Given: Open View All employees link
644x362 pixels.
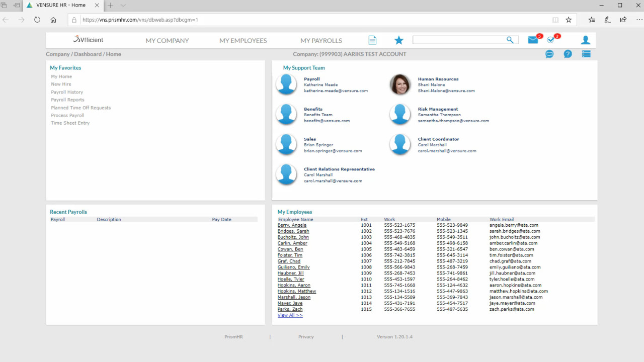Looking at the screenshot, I should (290, 315).
